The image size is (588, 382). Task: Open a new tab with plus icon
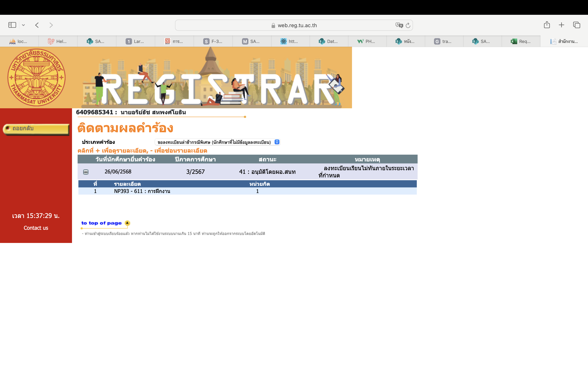pyautogui.click(x=561, y=25)
